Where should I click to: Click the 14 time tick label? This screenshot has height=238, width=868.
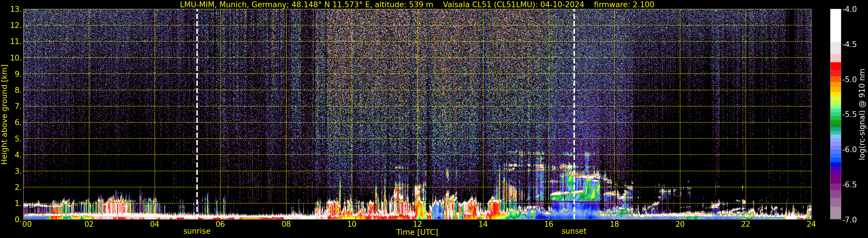[483, 224]
